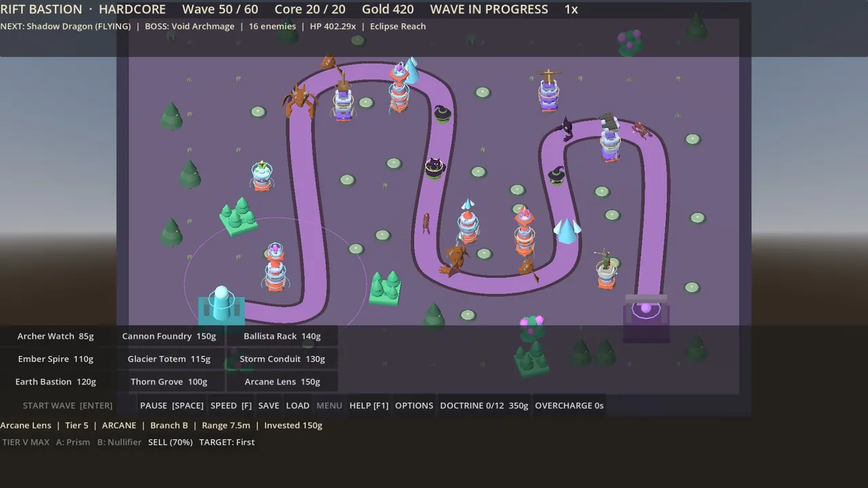This screenshot has width=868, height=488.
Task: Click the WAVE IN PROGRESS status
Action: (489, 9)
